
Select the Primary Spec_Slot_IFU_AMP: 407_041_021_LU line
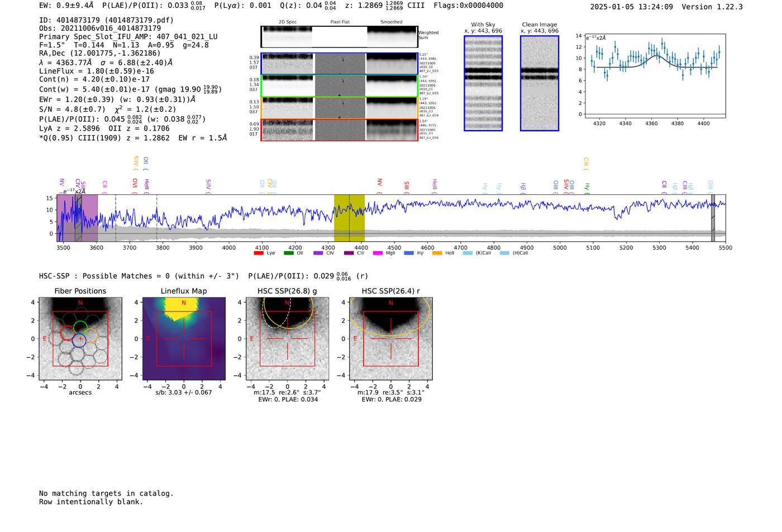tap(128, 37)
